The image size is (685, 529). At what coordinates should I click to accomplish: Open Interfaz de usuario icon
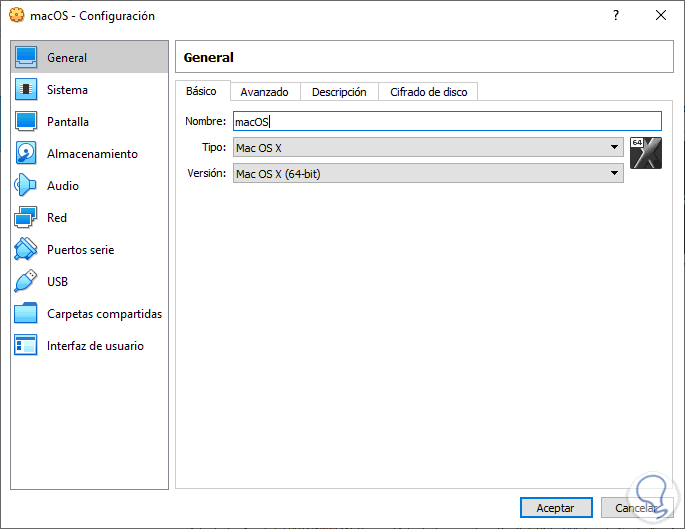click(27, 346)
